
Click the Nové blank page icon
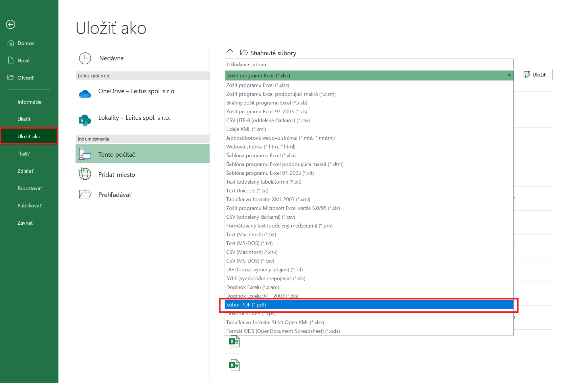tap(11, 60)
